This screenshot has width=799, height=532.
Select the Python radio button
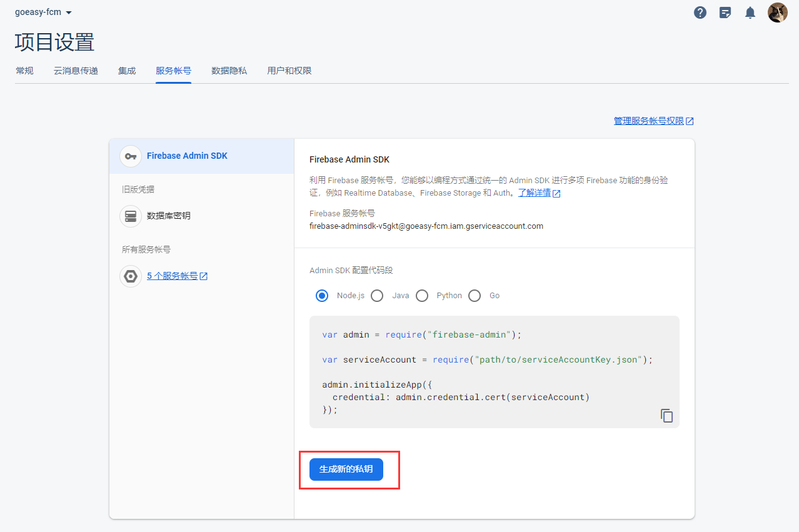pyautogui.click(x=422, y=296)
